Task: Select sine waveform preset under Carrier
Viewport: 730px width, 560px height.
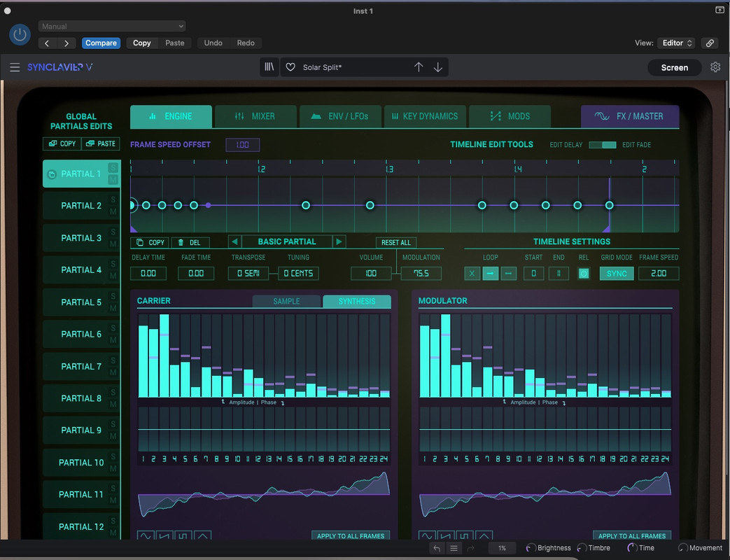Action: coord(146,535)
